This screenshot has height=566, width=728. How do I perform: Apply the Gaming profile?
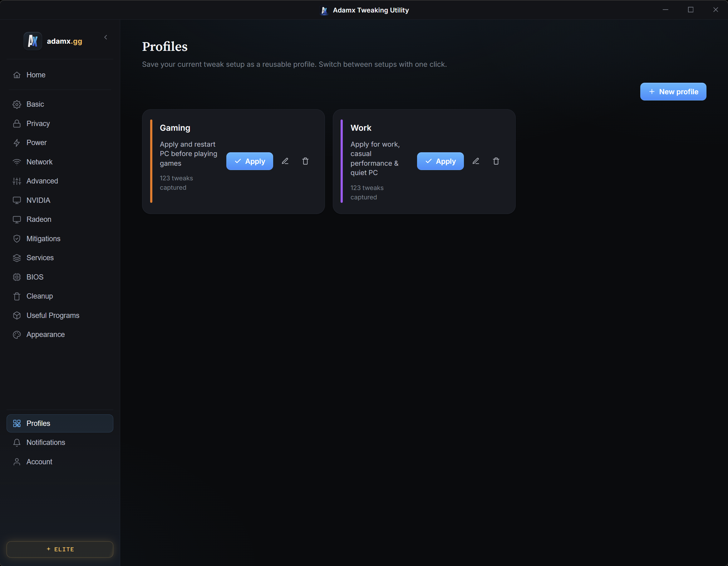250,161
